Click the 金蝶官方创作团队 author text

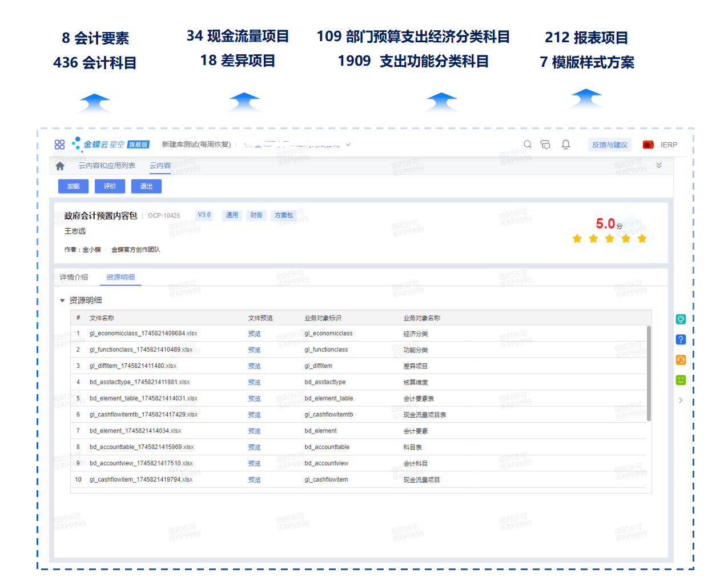coord(136,250)
